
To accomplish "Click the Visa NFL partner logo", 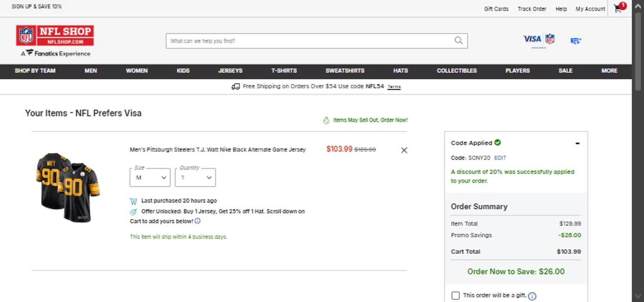I will 538,40.
